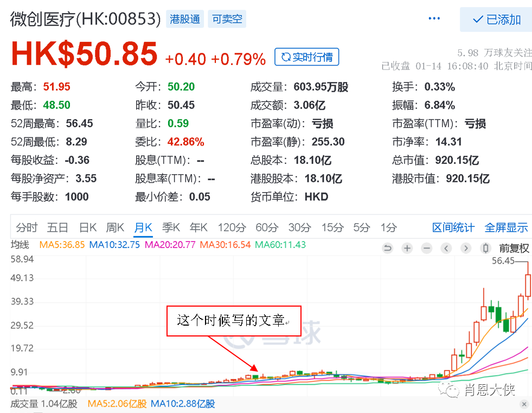Switch to the 周K chart tab
This screenshot has height=413, width=532.
tap(115, 227)
